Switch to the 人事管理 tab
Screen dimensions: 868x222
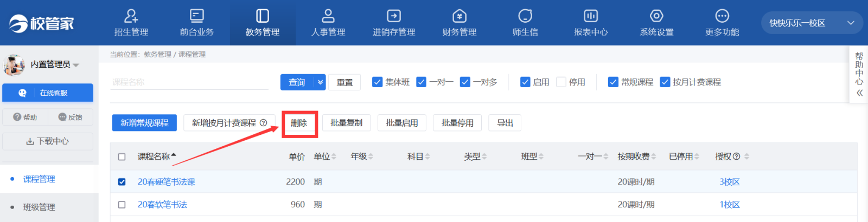tap(328, 23)
